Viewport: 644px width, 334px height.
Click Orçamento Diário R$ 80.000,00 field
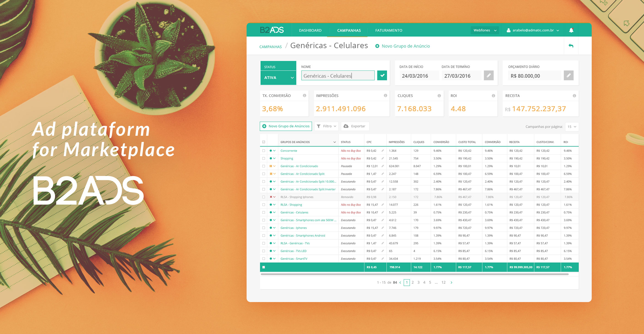click(534, 76)
